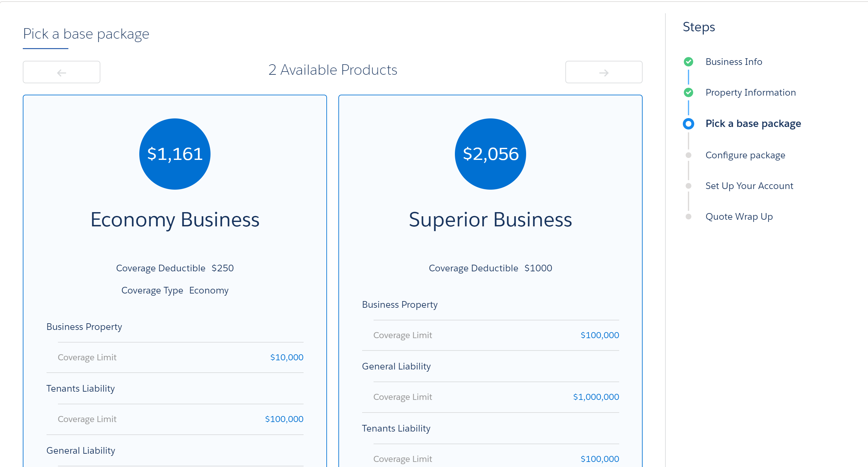Select the $1,161 price circle
The height and width of the screenshot is (467, 868).
tap(175, 154)
